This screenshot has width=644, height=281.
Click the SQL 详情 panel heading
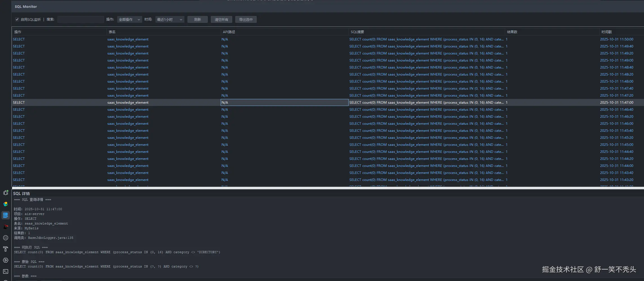[x=22, y=194]
